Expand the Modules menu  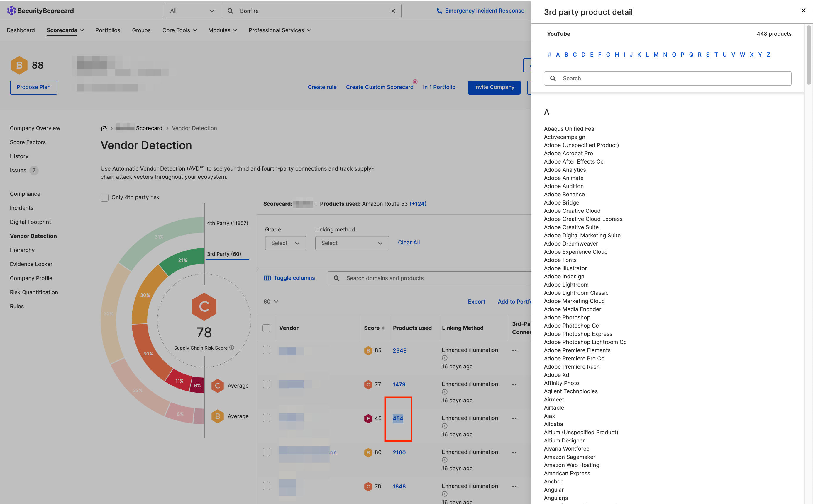223,30
